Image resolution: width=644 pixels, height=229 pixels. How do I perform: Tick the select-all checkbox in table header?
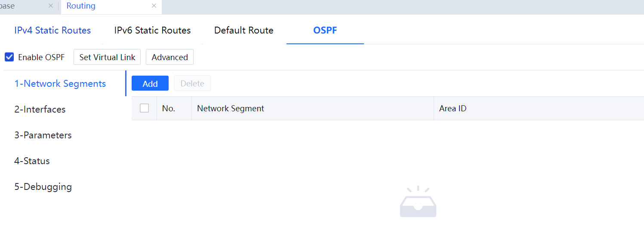pyautogui.click(x=145, y=108)
